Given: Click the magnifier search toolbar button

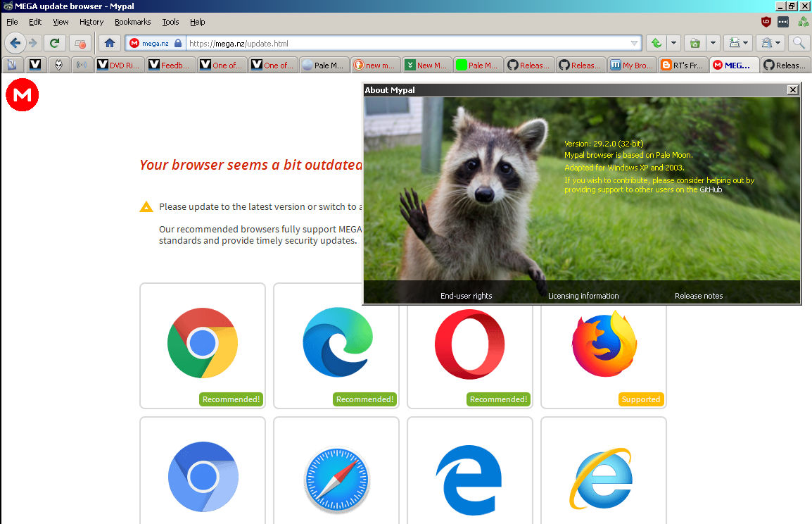Looking at the screenshot, I should click(799, 43).
